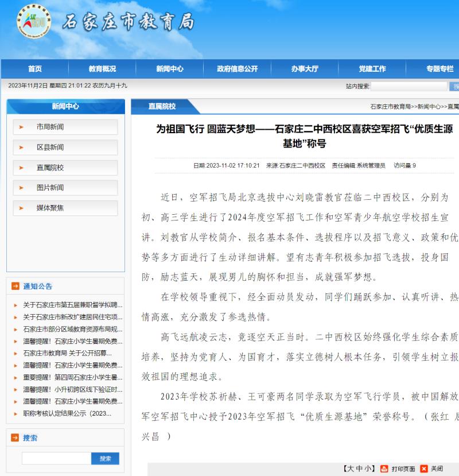Click the arrow bullet next to 市局新闻
The height and width of the screenshot is (476, 459).
pos(21,127)
